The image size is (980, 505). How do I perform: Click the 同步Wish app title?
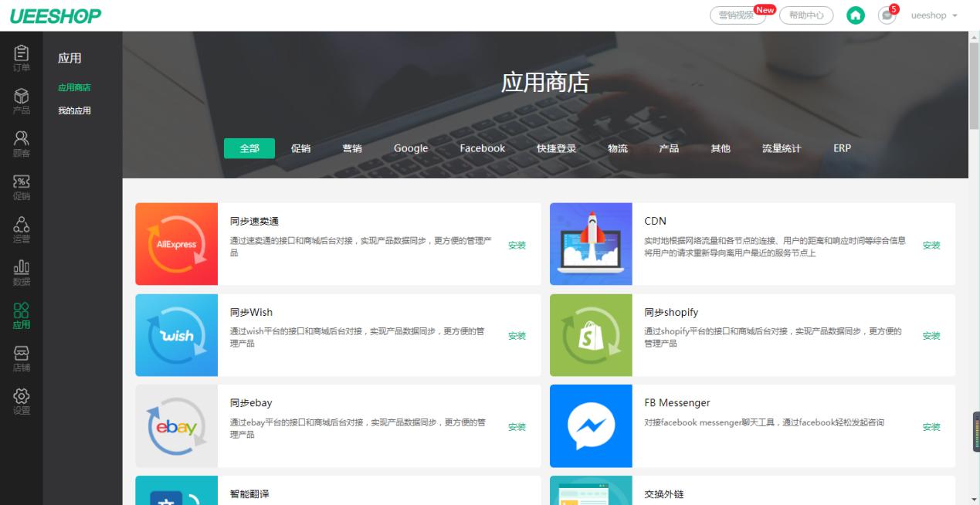(251, 312)
